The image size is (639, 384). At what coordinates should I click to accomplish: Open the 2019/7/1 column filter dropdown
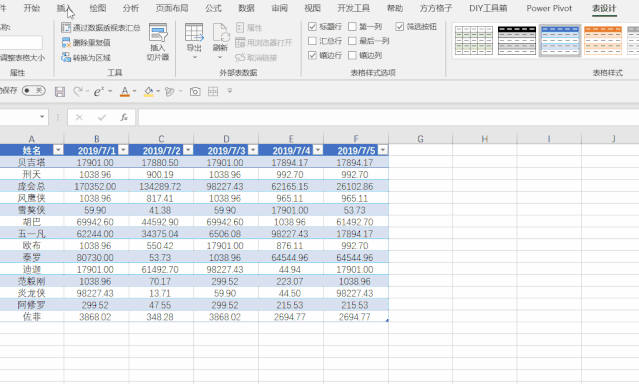click(123, 150)
